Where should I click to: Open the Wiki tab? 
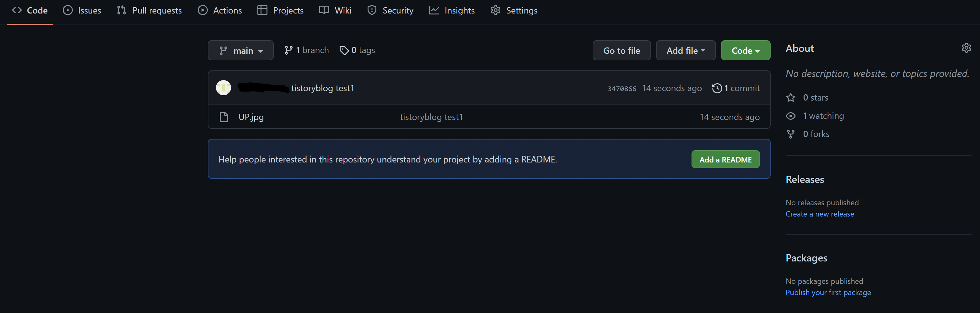(x=335, y=10)
